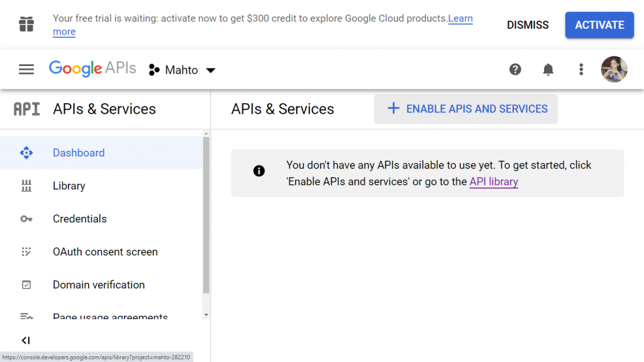
Task: Click the project hexagon icon beside Mahto
Action: click(x=154, y=70)
